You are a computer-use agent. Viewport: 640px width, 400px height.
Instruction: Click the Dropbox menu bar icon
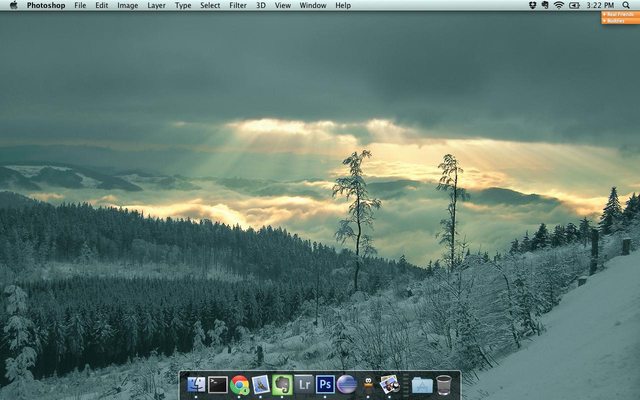tap(532, 5)
